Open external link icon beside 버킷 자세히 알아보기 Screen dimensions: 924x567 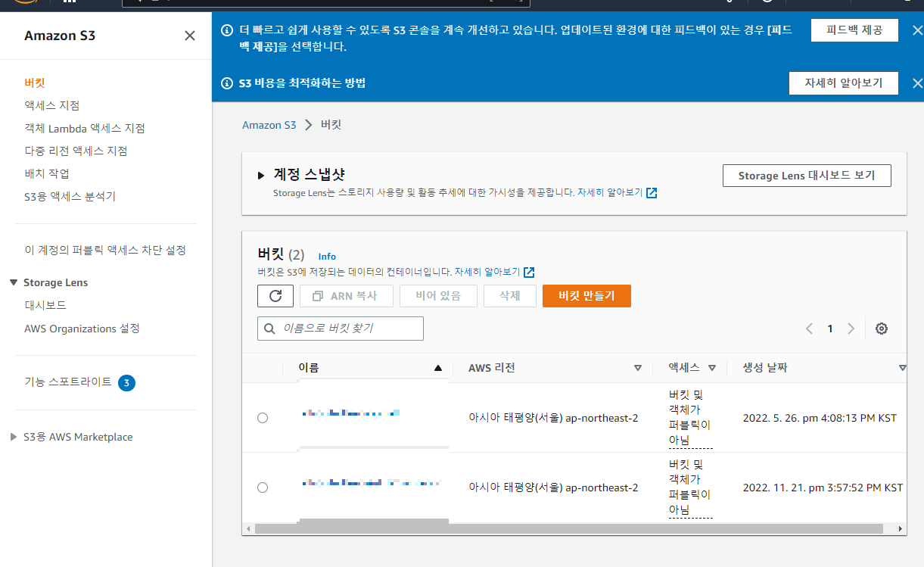(x=529, y=272)
